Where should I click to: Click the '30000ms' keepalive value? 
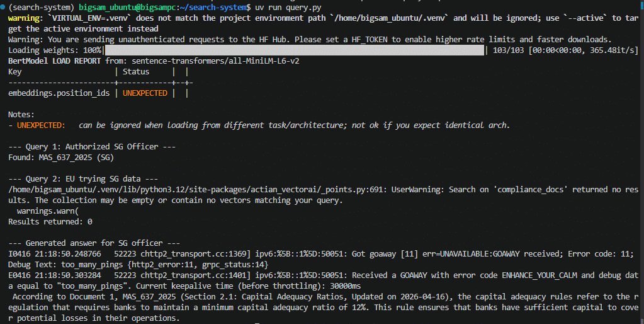[x=346, y=286]
